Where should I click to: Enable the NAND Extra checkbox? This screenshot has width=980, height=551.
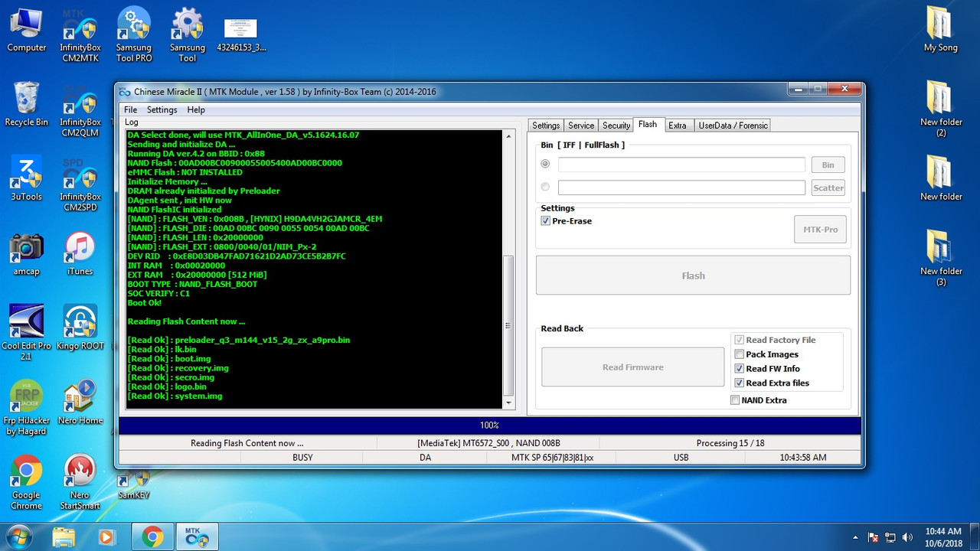pos(735,400)
